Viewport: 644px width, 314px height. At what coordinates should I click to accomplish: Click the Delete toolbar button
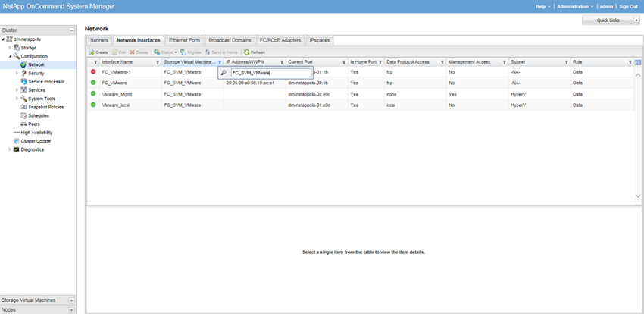(139, 52)
